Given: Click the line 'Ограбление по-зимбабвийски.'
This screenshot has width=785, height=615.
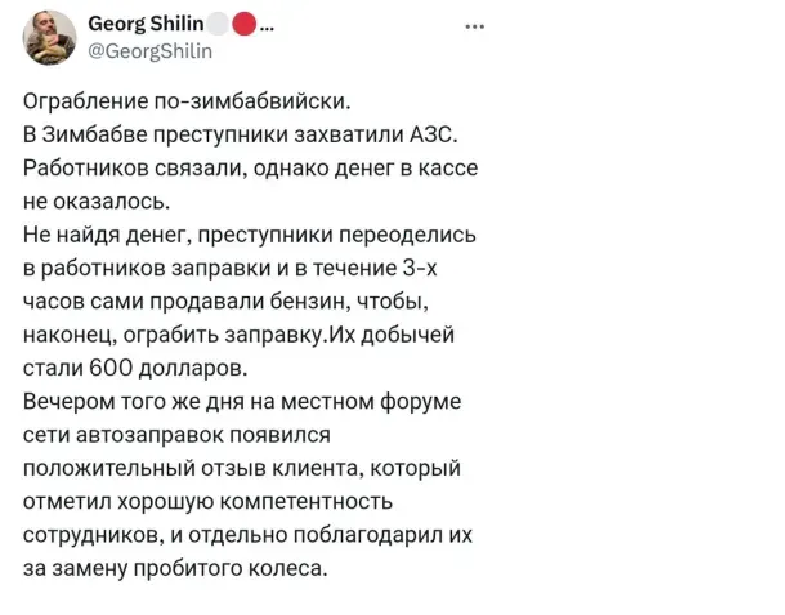Looking at the screenshot, I should pyautogui.click(x=188, y=102).
